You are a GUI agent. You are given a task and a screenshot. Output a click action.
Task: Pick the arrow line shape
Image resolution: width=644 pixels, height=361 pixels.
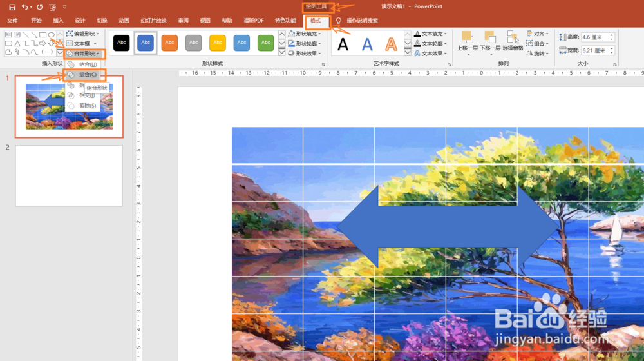pos(34,35)
